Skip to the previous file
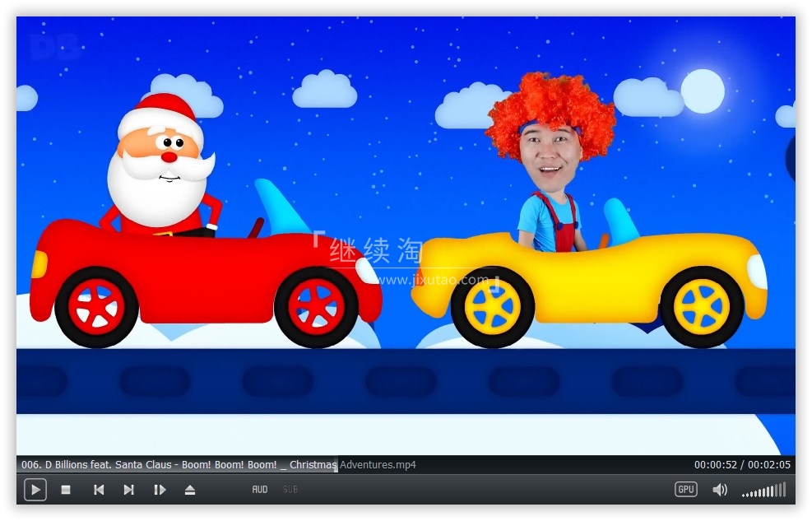812x521 pixels. [99, 490]
